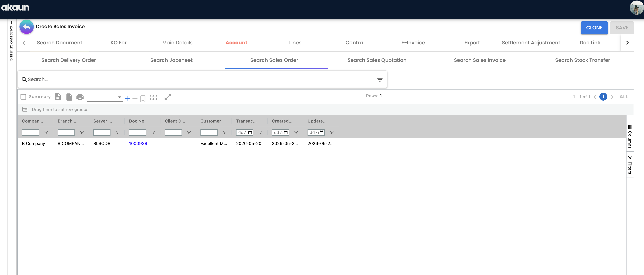Go to previous page chevron
Screen dimensions: 644x275
[595, 97]
